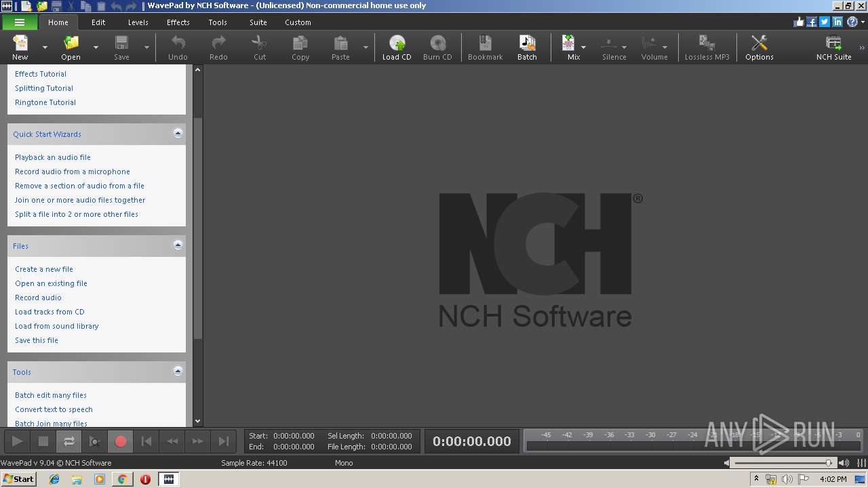The height and width of the screenshot is (488, 868).
Task: Start playback with the Play button
Action: (x=17, y=441)
